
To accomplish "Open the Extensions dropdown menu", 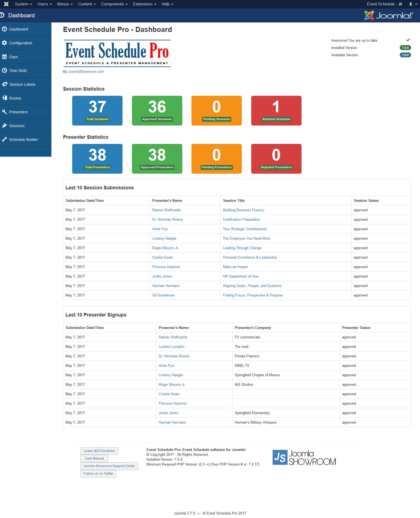I will [144, 4].
